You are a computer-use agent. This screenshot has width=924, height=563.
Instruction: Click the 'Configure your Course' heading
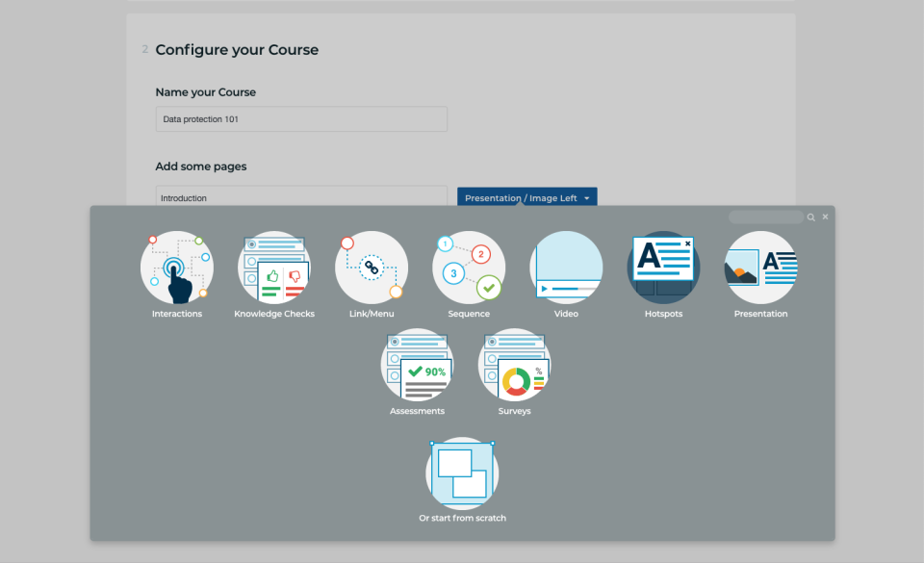[x=237, y=50]
